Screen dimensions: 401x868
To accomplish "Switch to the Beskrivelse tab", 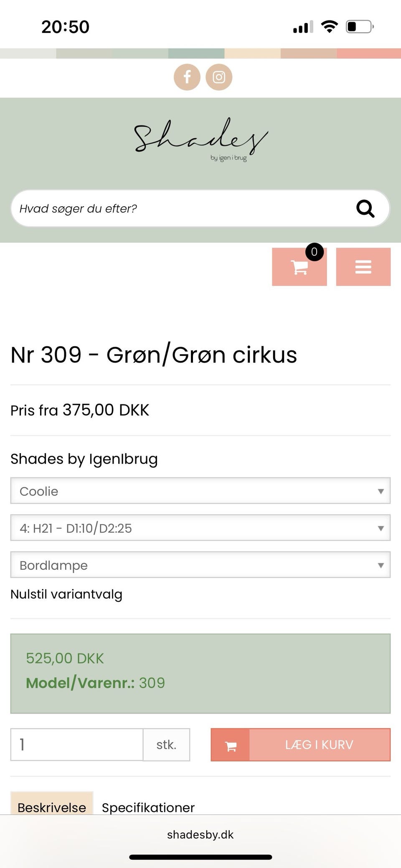I will click(x=52, y=807).
